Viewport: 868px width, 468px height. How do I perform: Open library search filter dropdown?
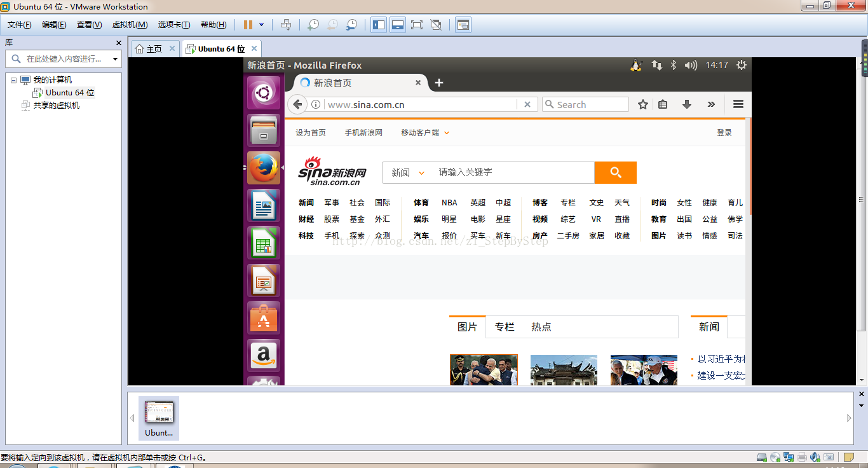(x=115, y=59)
